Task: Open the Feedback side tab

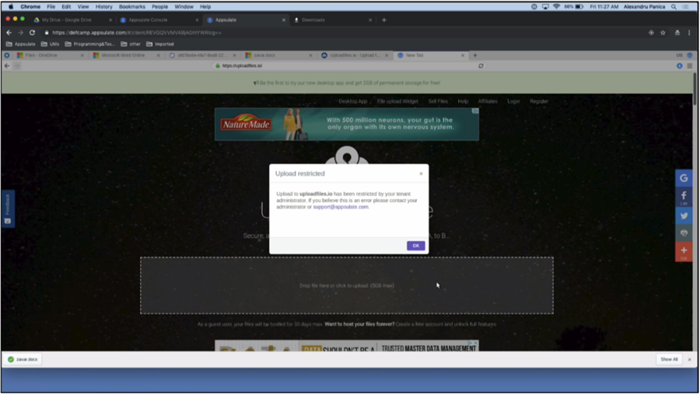Action: click(x=8, y=209)
